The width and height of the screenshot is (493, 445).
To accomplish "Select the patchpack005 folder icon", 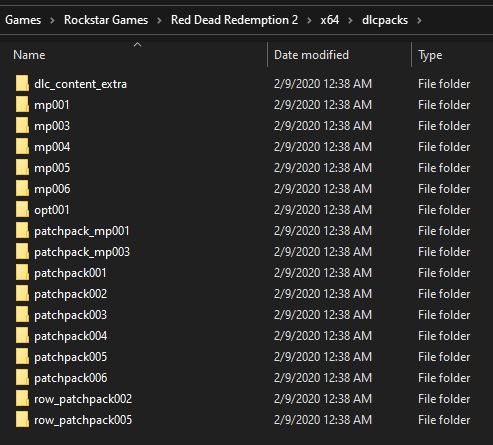I will (22, 356).
